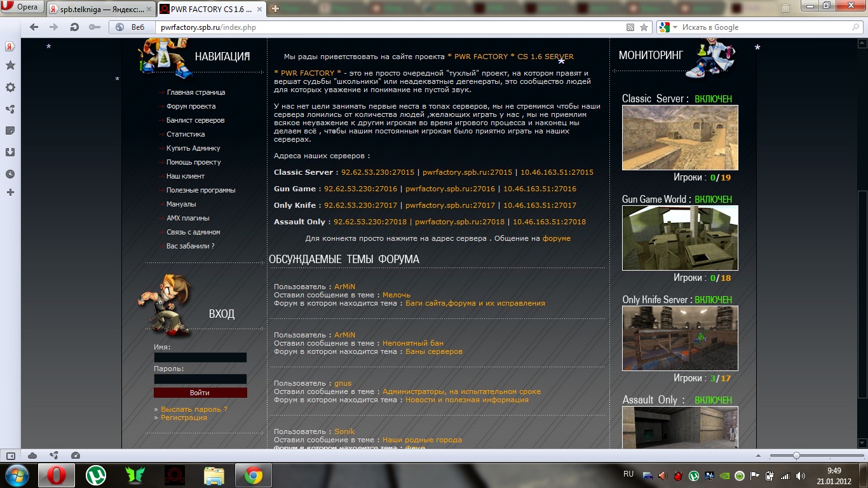Click the Имя username input field
Image resolution: width=868 pixels, height=488 pixels.
[x=200, y=358]
